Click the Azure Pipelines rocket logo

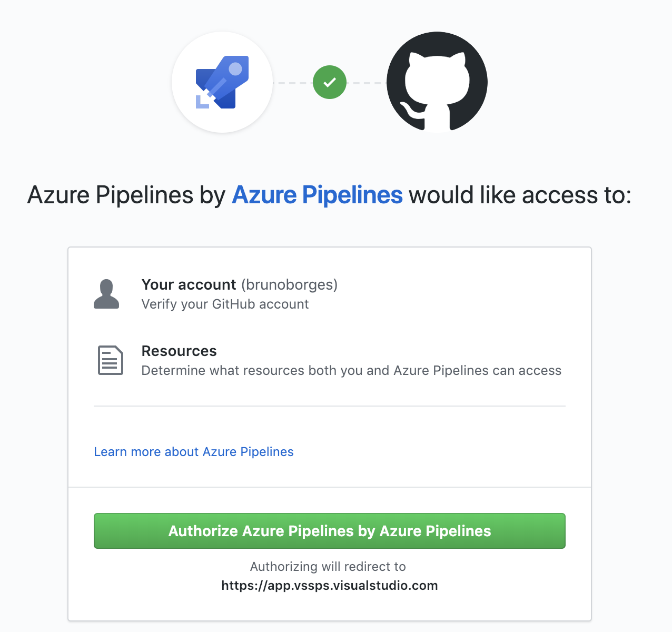(222, 82)
